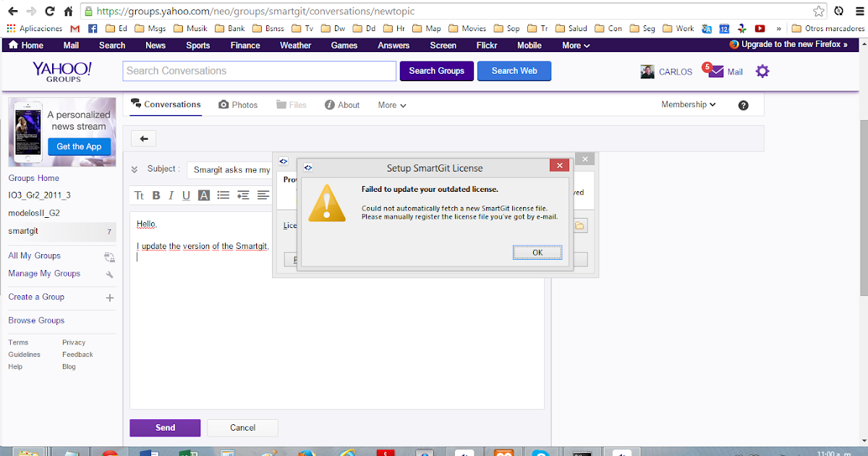This screenshot has width=868, height=456.
Task: Toggle underline formatting in editor
Action: point(186,195)
